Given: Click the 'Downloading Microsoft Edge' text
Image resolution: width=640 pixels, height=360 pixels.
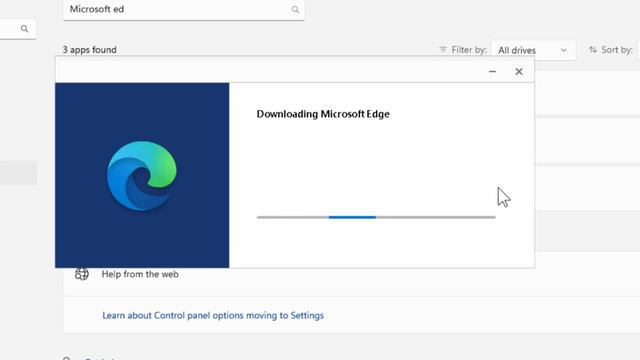Looking at the screenshot, I should [x=323, y=114].
